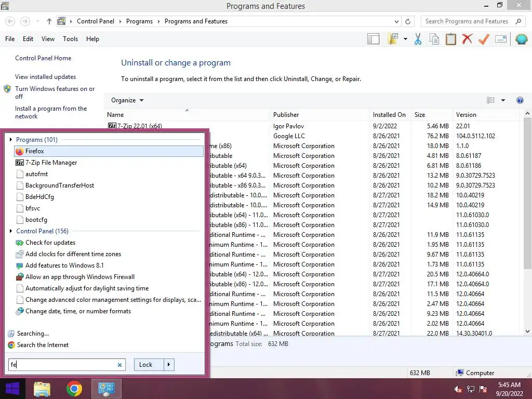Click the folder options toolbar icon
The height and width of the screenshot is (399, 532).
click(393, 39)
